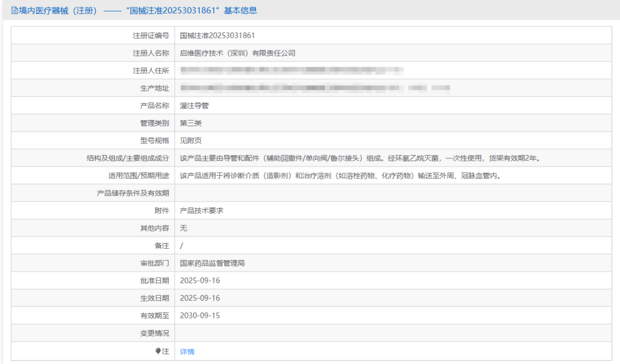The height and width of the screenshot is (364, 620).
Task: Click the 附件 label
Action: [162, 211]
